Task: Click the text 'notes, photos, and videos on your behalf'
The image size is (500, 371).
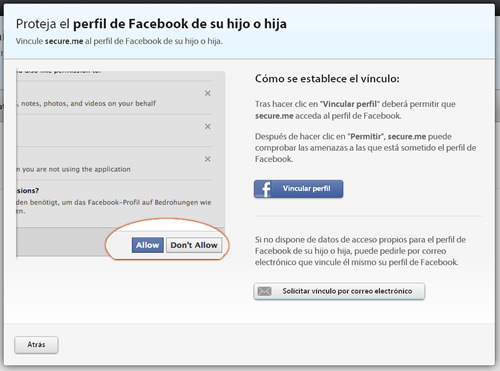Action: [87, 103]
